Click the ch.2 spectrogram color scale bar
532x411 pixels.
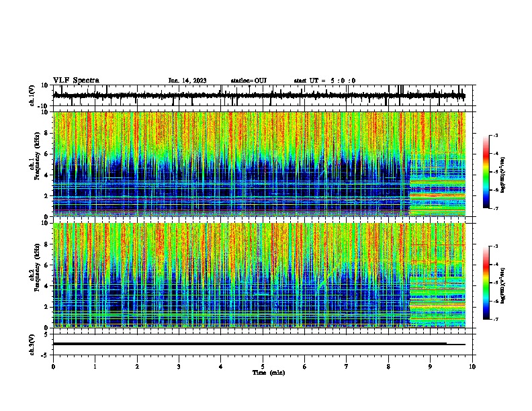click(486, 283)
